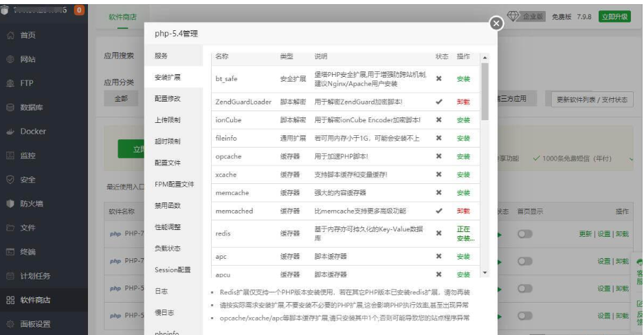
Task: Click the cross status icon for redis
Action: click(438, 233)
